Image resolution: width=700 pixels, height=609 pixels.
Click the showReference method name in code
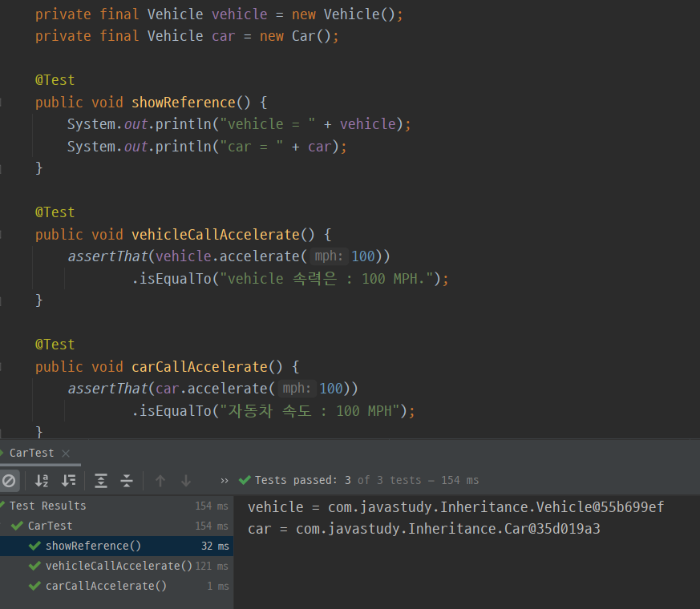point(183,102)
